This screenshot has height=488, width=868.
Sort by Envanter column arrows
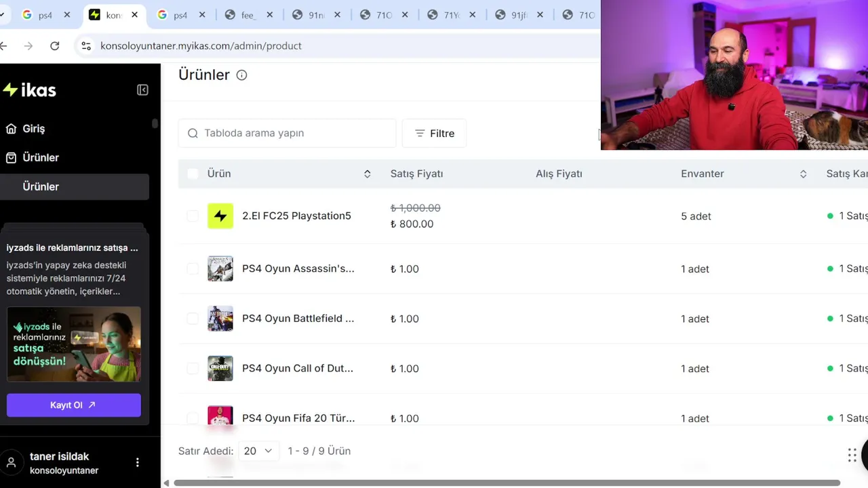(803, 174)
